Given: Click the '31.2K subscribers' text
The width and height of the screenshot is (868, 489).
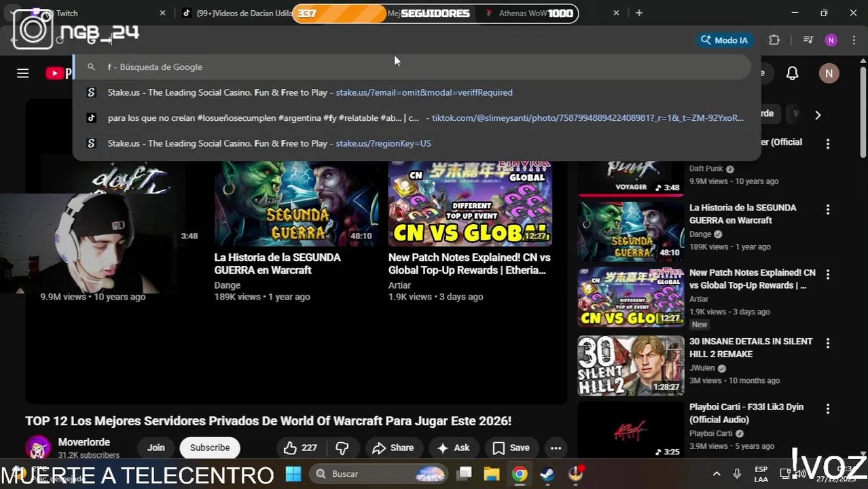Looking at the screenshot, I should [x=89, y=455].
